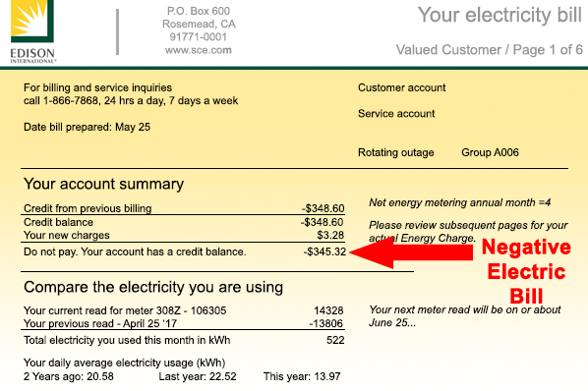
Task: Click 'Net energy metering annual month =4'
Action: [x=460, y=202]
